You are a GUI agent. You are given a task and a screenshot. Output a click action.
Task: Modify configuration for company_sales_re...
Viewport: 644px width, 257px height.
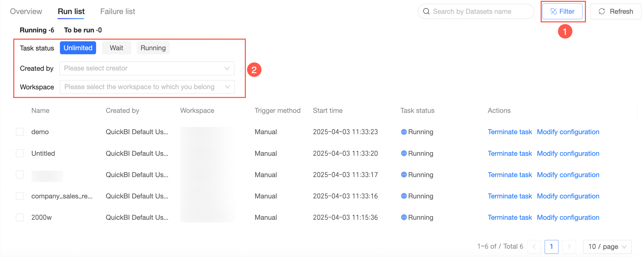pos(568,196)
